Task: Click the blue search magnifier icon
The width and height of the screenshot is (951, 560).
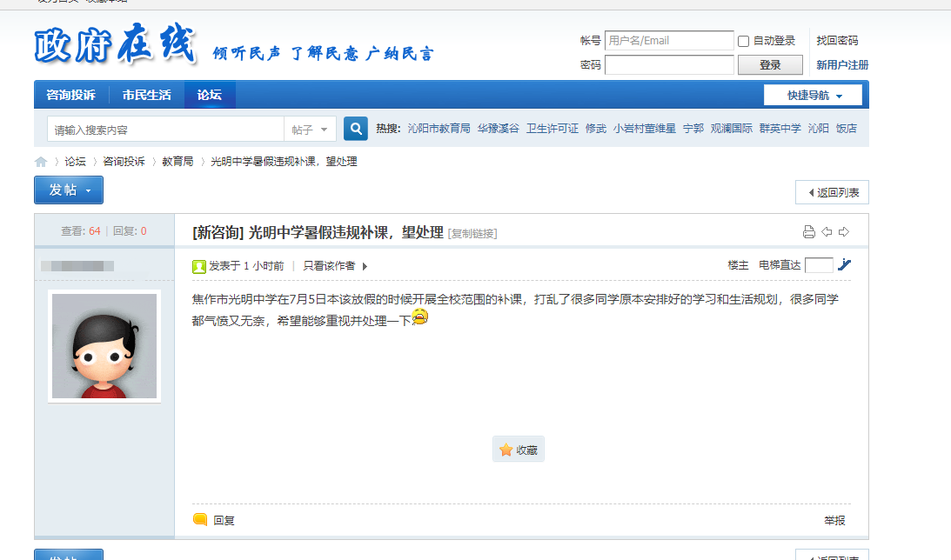Action: [355, 129]
